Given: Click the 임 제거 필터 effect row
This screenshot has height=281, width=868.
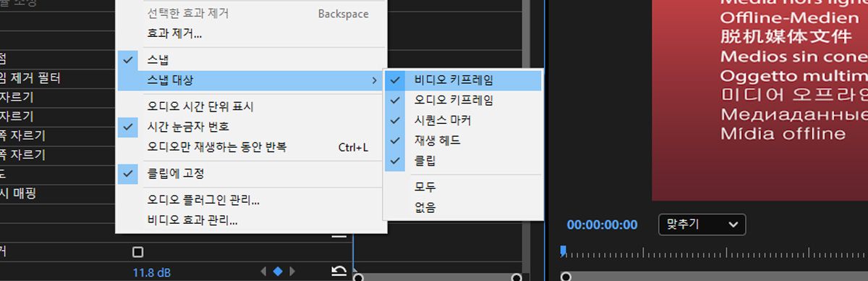Looking at the screenshot, I should point(58,77).
